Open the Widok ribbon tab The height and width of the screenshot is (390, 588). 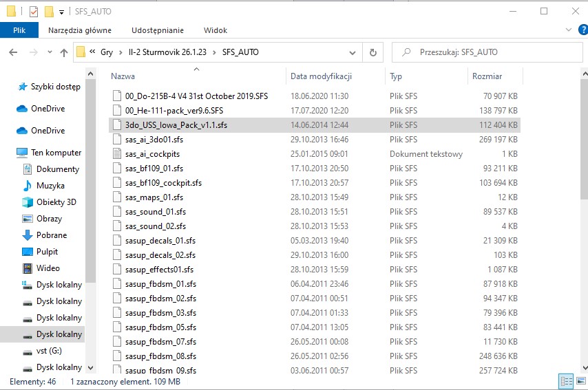[x=216, y=30]
